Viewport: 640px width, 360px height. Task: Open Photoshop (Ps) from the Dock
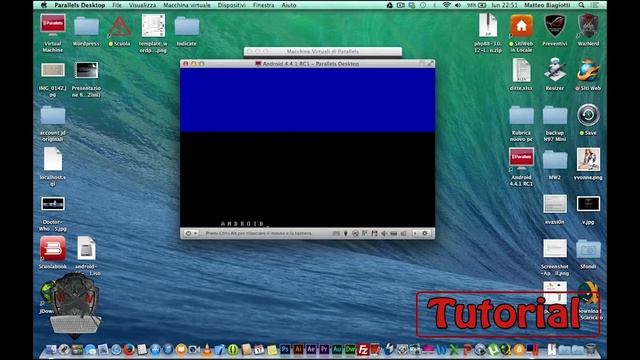pos(285,349)
